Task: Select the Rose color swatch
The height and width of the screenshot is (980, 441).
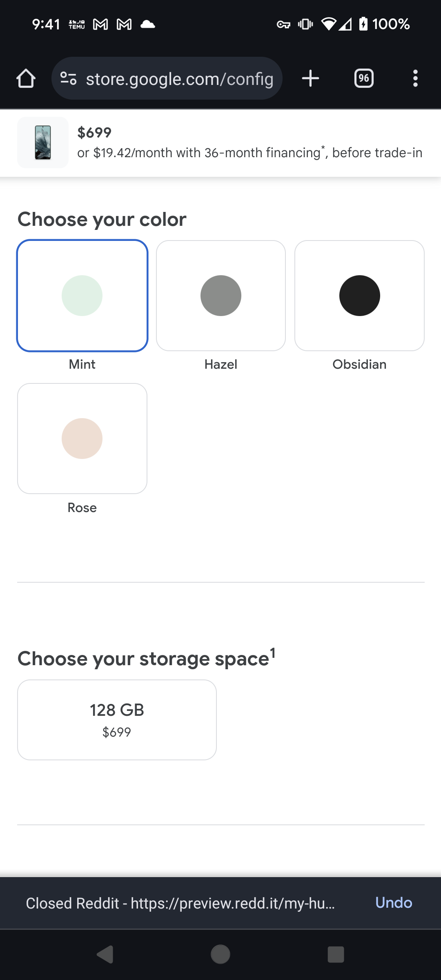Action: pos(82,439)
